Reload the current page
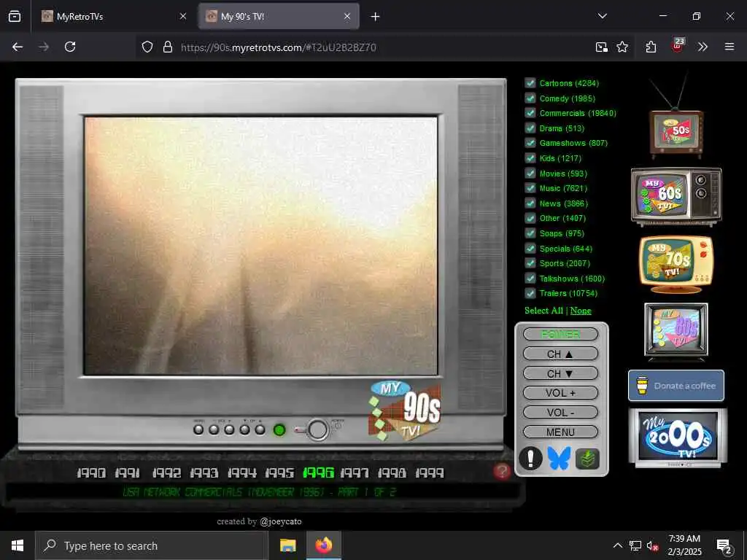 pos(70,47)
